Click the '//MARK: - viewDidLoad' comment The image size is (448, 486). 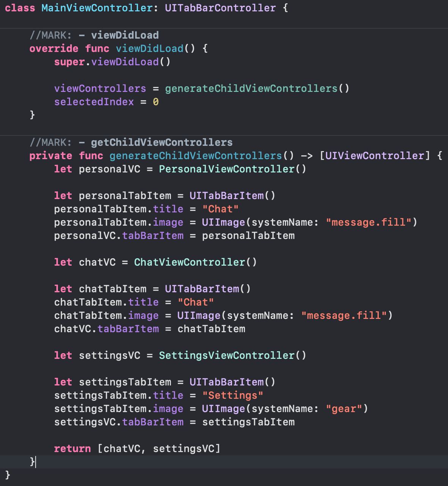point(94,35)
